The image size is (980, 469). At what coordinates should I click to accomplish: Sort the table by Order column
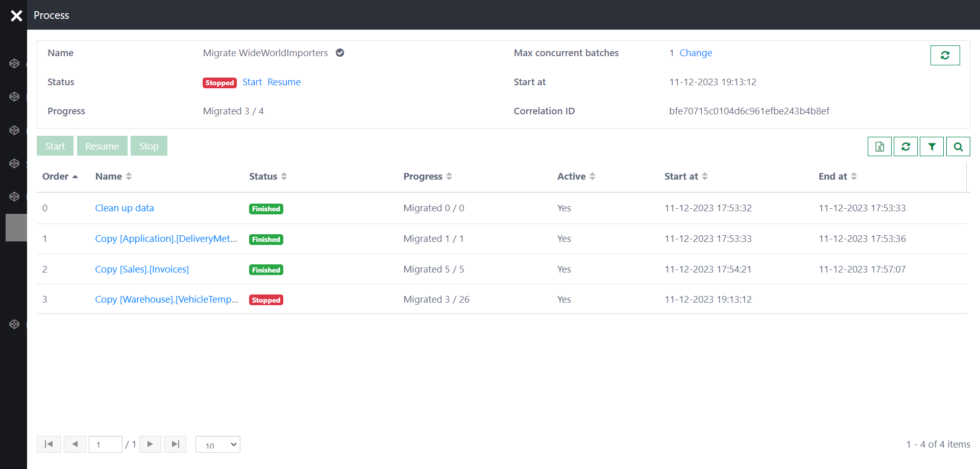coord(60,176)
